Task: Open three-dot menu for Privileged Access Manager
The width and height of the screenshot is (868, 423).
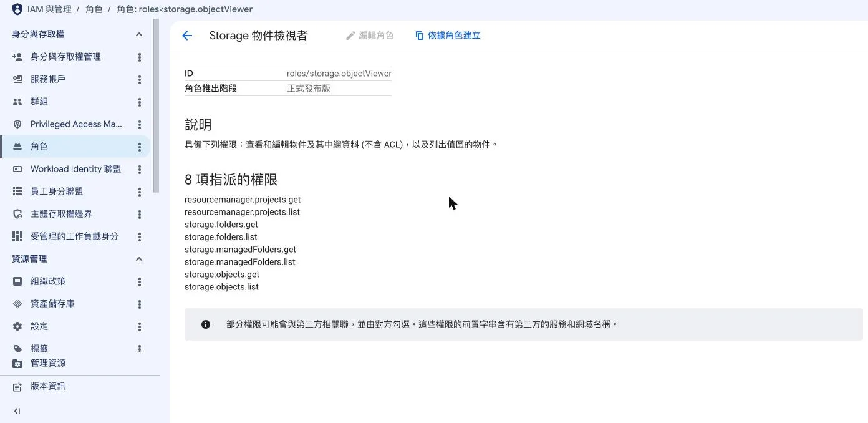Action: (x=140, y=124)
